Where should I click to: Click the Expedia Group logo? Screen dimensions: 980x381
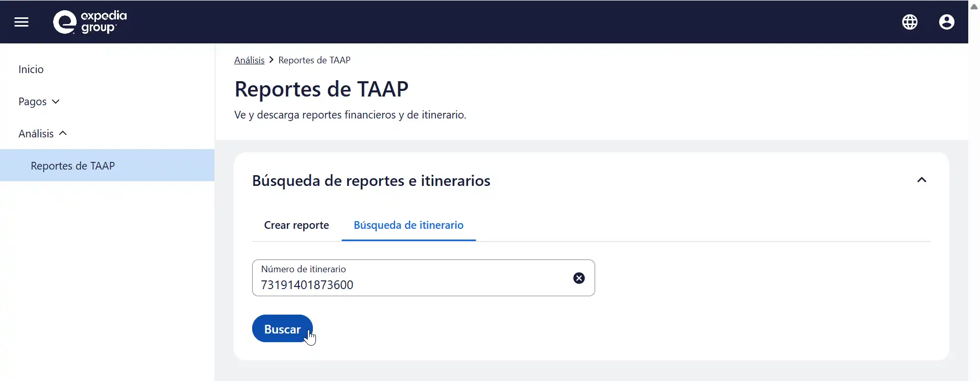[x=90, y=22]
